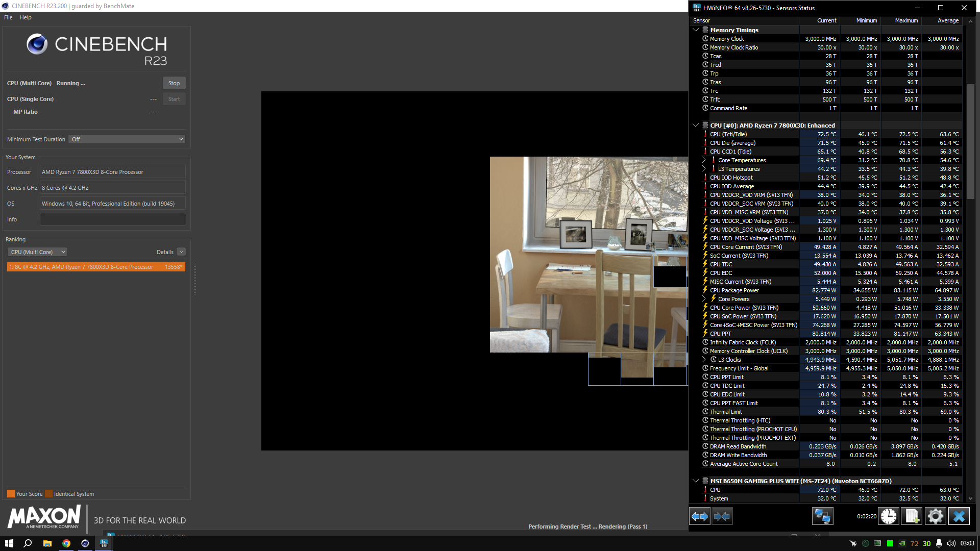
Task: Click the microphone tray icon
Action: click(x=939, y=543)
